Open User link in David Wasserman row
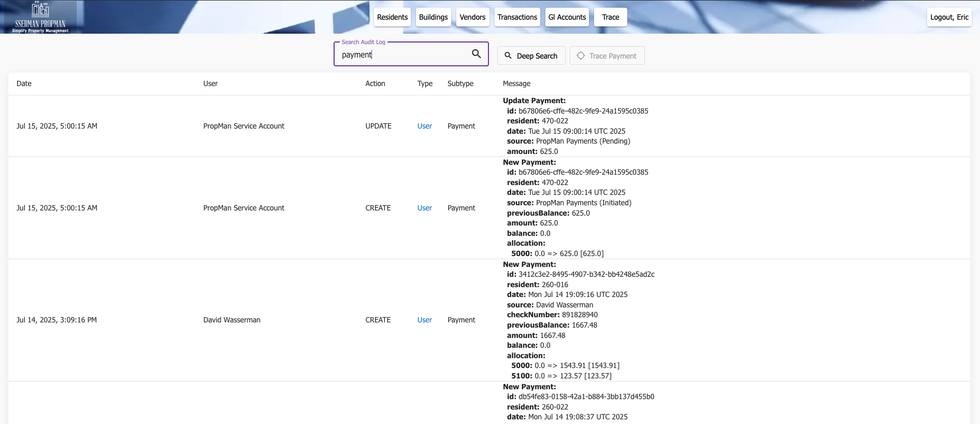Image resolution: width=980 pixels, height=424 pixels. pos(424,320)
